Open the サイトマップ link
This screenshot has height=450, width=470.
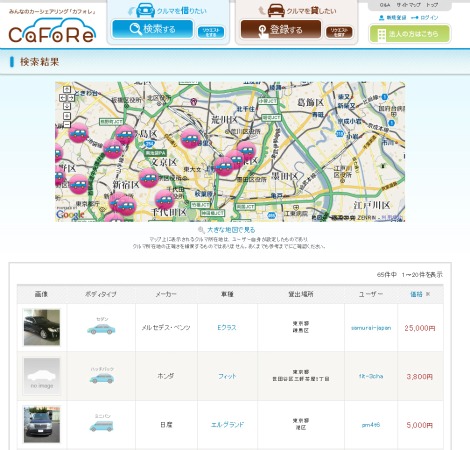[408, 5]
